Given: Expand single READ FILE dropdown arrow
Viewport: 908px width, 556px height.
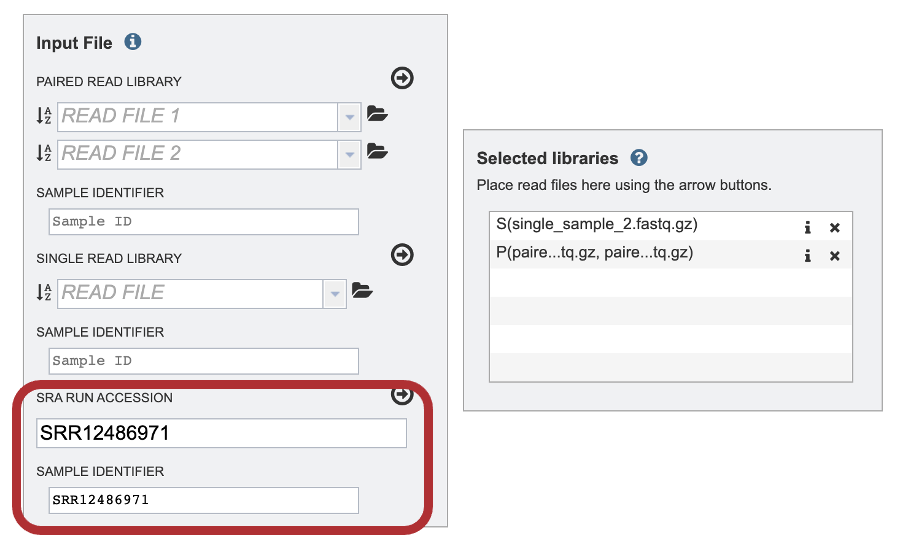Looking at the screenshot, I should click(x=334, y=294).
